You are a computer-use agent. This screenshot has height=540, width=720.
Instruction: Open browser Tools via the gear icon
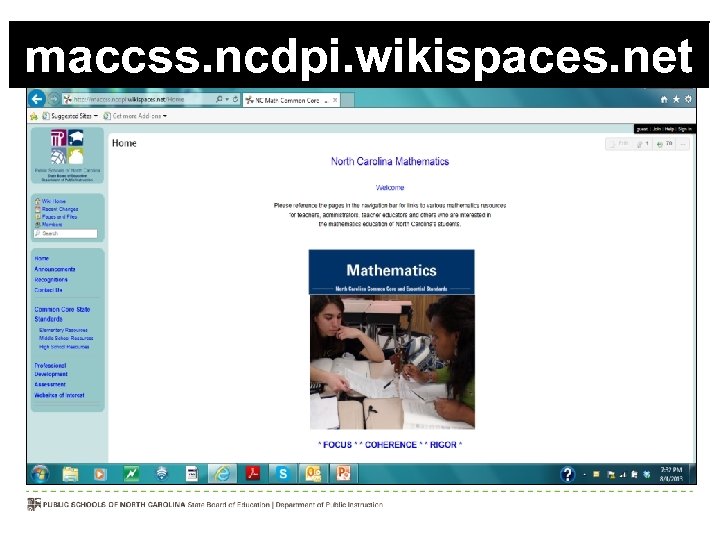[x=688, y=99]
